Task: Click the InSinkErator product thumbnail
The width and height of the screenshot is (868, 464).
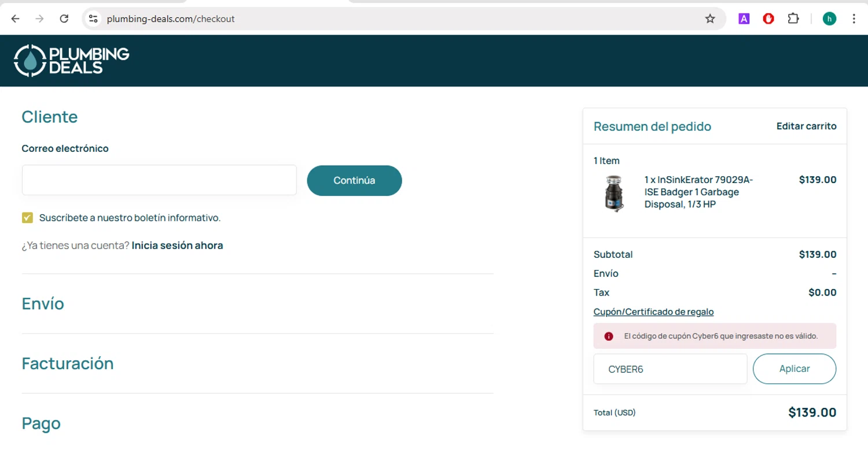Action: click(615, 193)
